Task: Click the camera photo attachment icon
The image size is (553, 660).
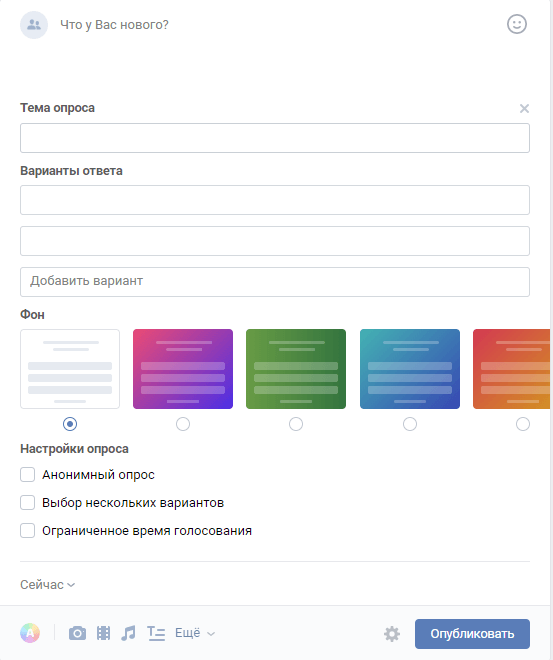Action: point(77,633)
